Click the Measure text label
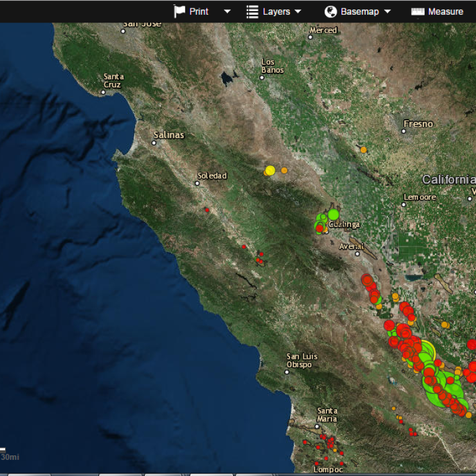 coord(445,12)
